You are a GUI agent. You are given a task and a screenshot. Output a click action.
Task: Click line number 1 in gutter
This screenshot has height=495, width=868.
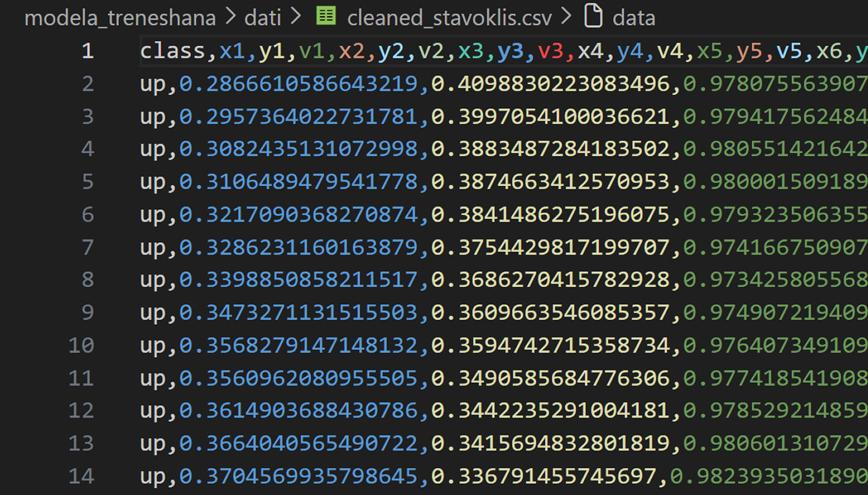point(88,51)
